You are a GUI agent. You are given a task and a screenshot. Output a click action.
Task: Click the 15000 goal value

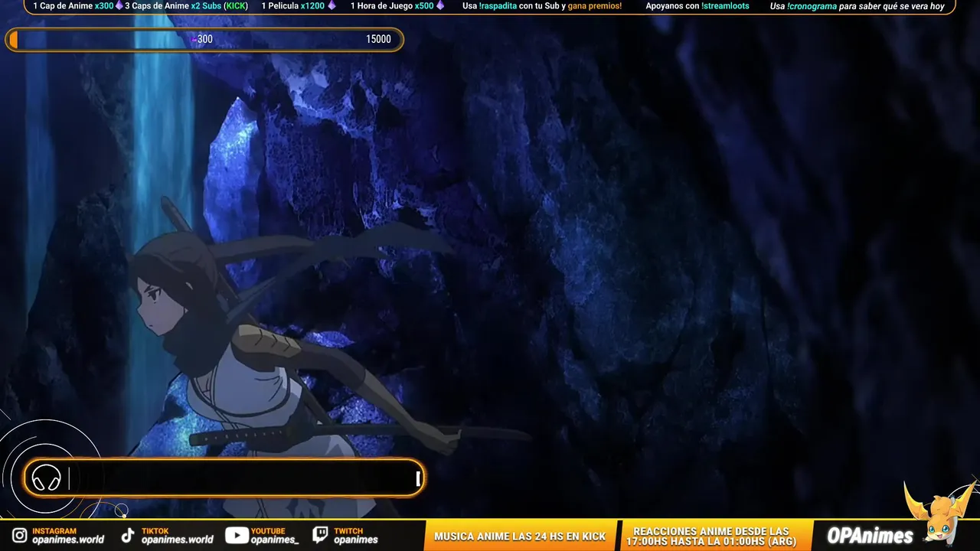(378, 39)
